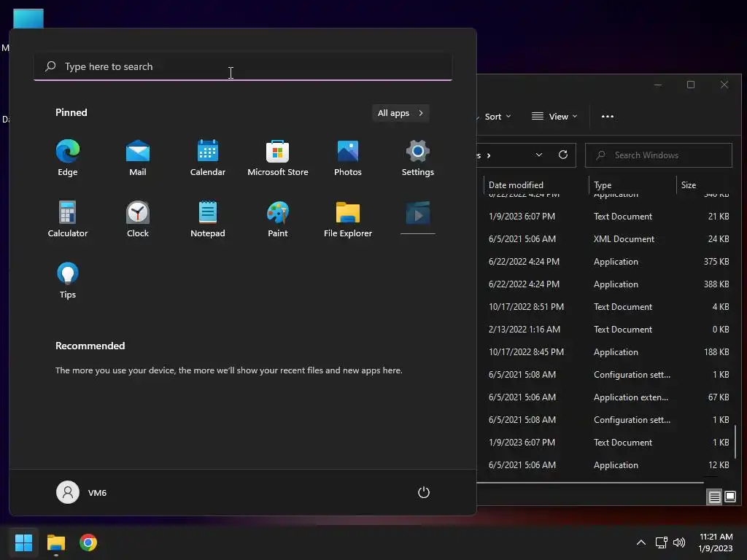
Task: Open the Paint app
Action: pos(278,219)
